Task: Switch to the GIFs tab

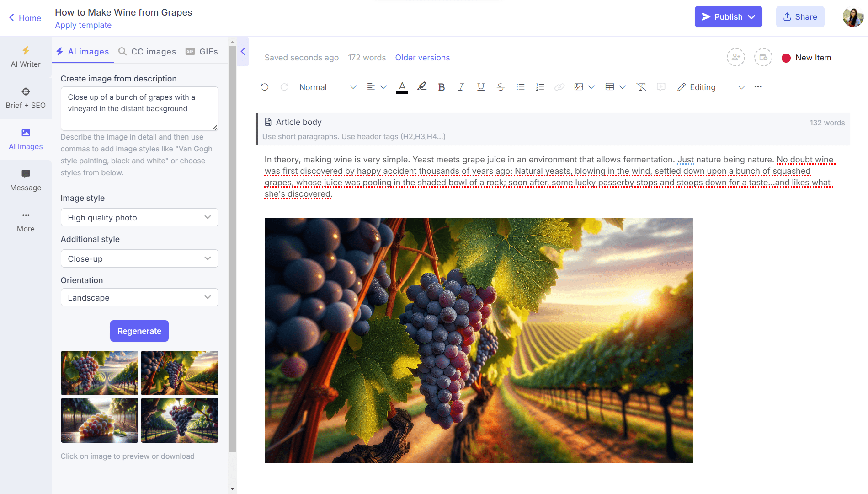Action: (202, 52)
